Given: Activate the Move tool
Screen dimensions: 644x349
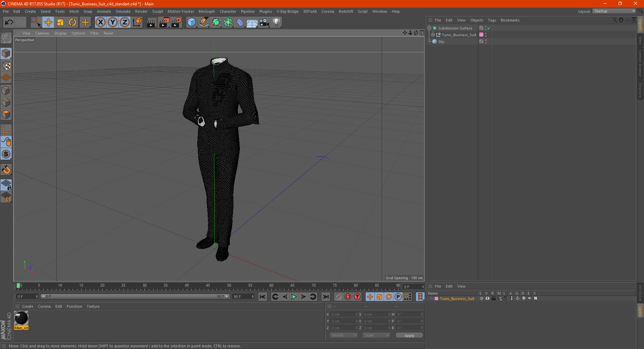Looking at the screenshot, I should pyautogui.click(x=48, y=22).
